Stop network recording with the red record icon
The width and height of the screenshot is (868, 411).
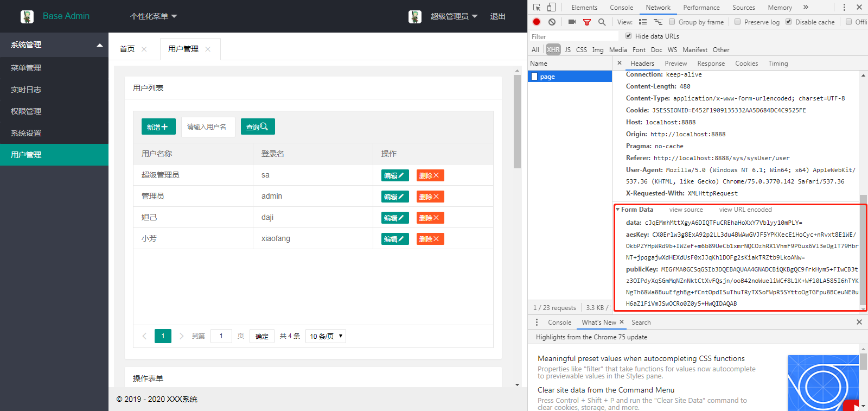(x=537, y=22)
